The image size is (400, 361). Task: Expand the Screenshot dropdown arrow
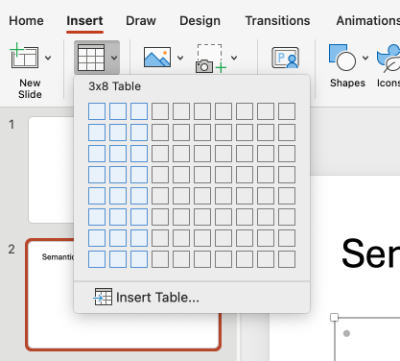pyautogui.click(x=234, y=58)
